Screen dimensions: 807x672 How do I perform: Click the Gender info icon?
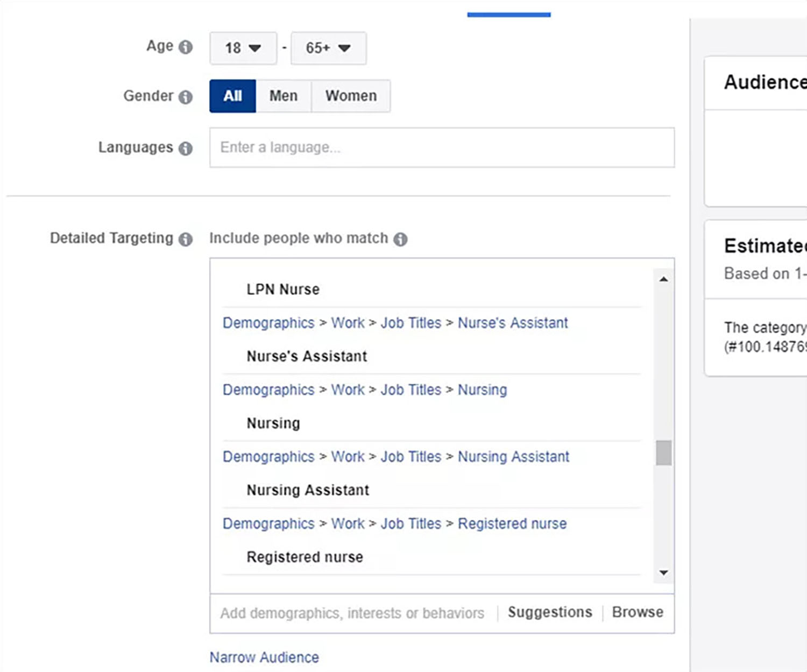tap(186, 97)
